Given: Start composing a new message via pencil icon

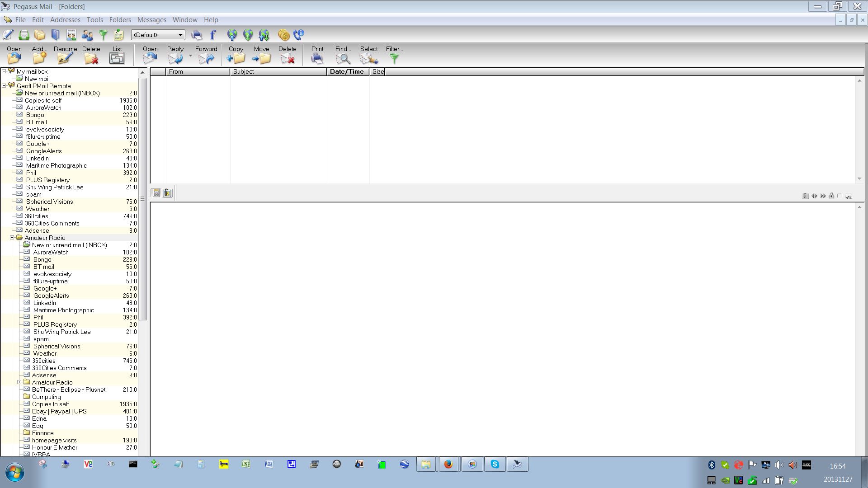Looking at the screenshot, I should [8, 35].
